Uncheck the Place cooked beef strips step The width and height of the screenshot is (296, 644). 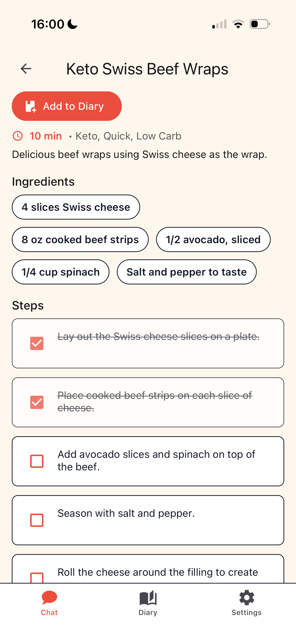coord(37,402)
